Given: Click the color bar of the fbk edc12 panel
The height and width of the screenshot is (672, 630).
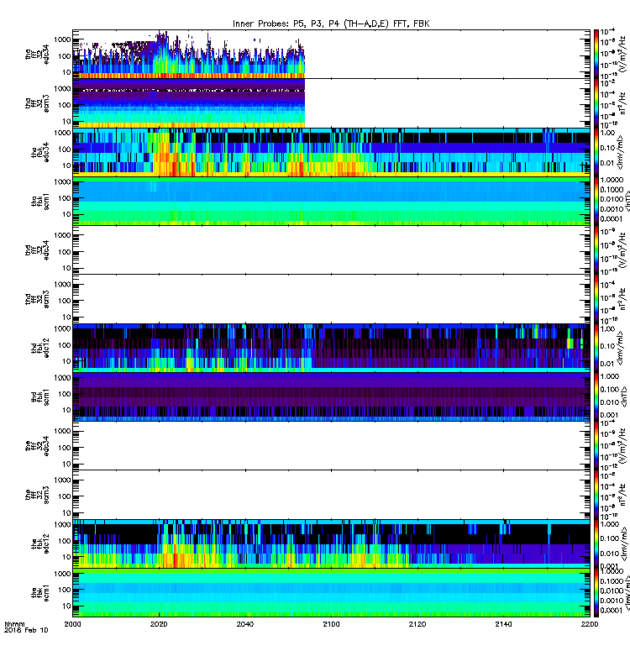Looking at the screenshot, I should point(596,543).
